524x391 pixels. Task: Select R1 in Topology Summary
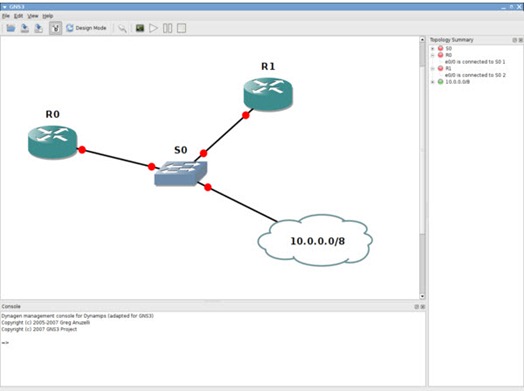448,69
